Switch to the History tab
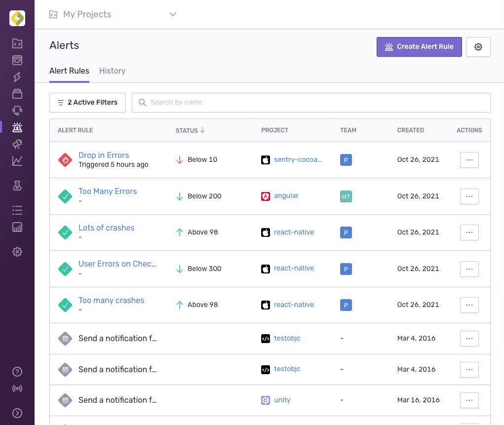 112,71
